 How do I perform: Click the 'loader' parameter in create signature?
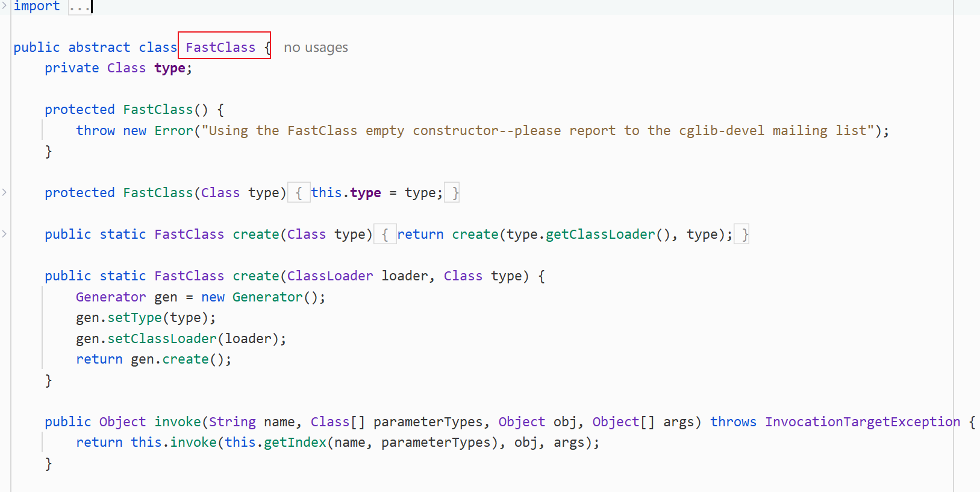[x=405, y=276]
